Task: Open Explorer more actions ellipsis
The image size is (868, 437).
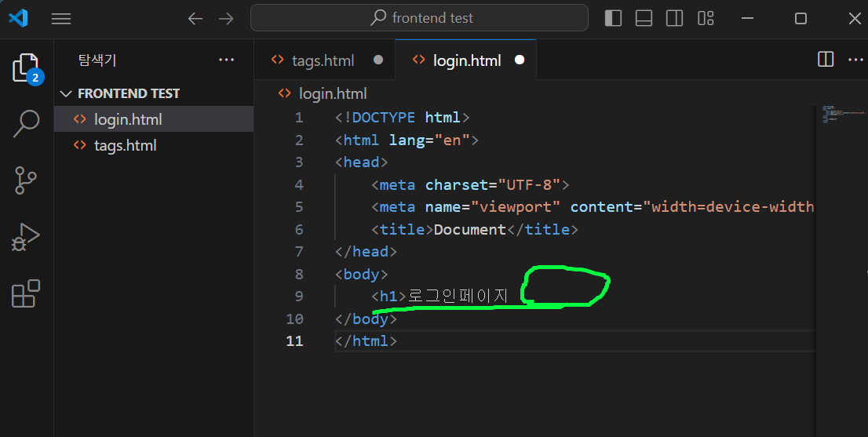Action: coord(226,60)
